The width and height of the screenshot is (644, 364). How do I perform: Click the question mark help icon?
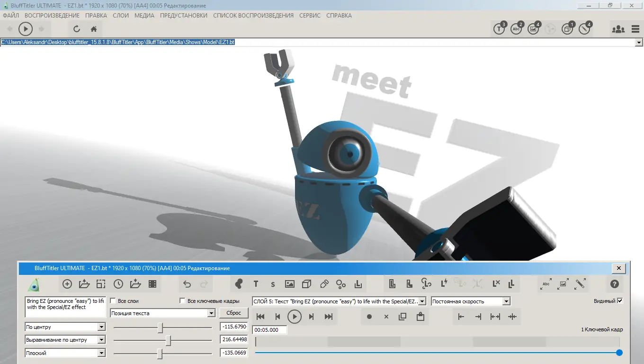615,284
